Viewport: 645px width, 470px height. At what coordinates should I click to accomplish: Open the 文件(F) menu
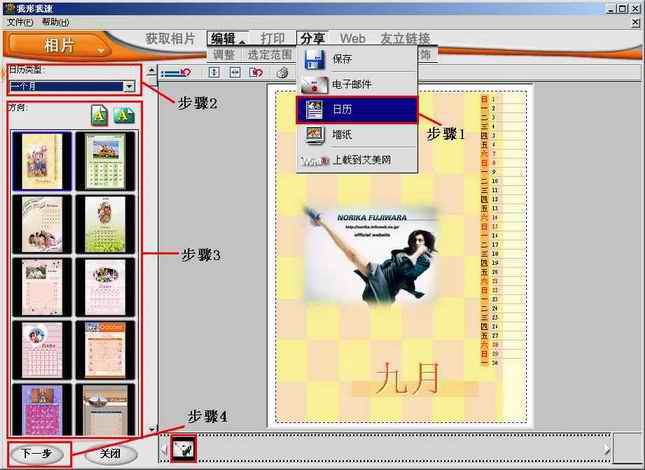(20, 22)
